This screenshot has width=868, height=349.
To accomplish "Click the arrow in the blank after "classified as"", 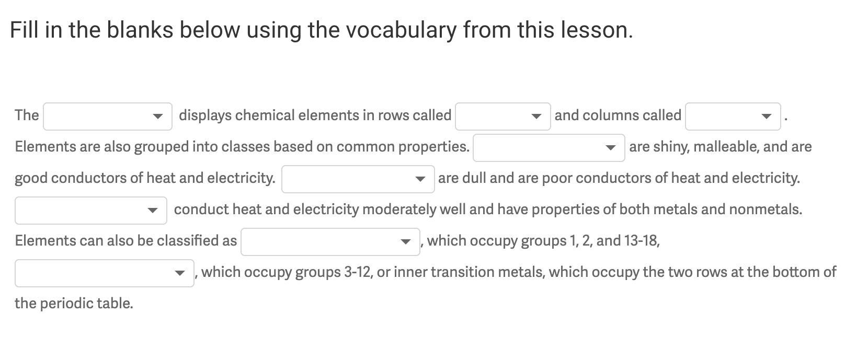I will pyautogui.click(x=405, y=242).
